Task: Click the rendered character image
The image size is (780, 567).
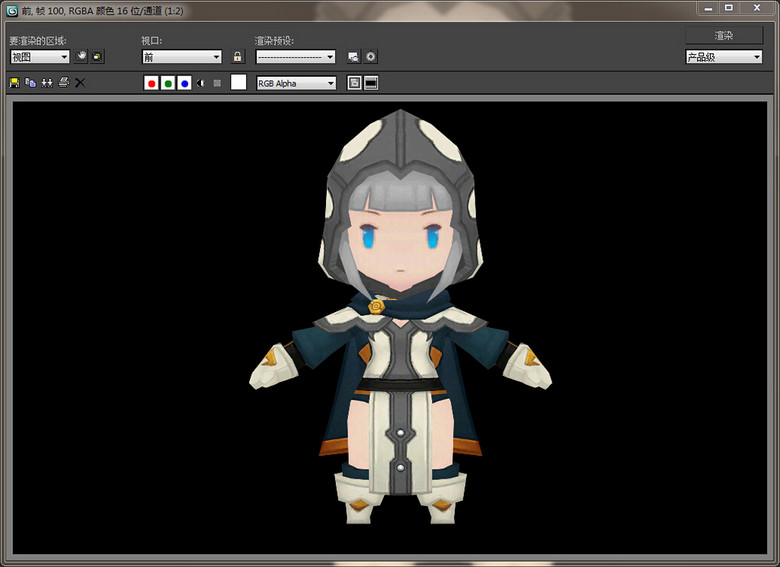Action: click(400, 317)
